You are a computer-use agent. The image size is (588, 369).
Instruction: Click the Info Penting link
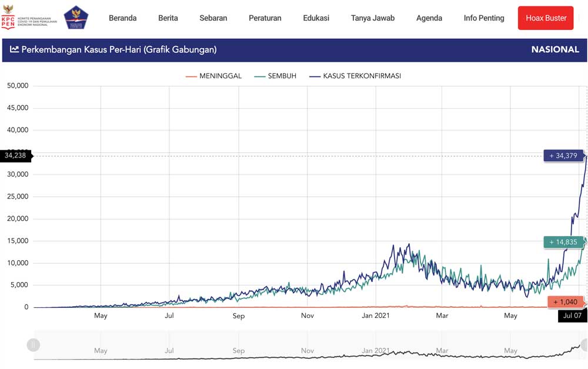[484, 18]
